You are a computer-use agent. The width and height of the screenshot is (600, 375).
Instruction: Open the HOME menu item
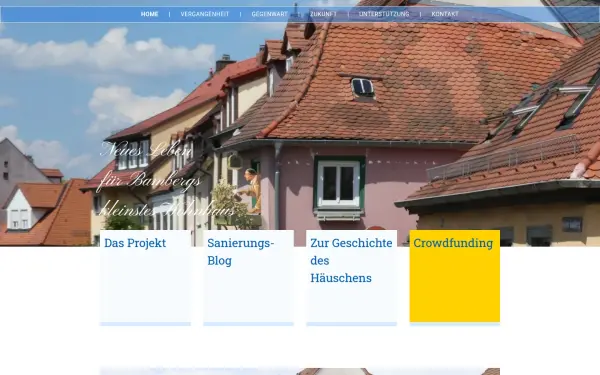click(x=149, y=14)
